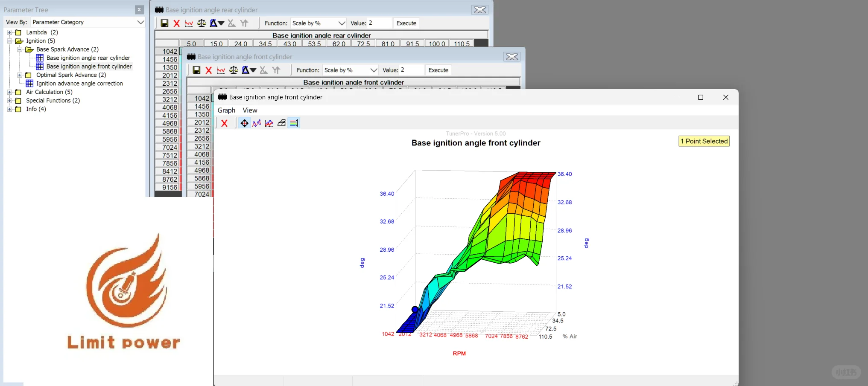Click the compare scales icon in front cylinder table
Screen dimensions: 868x386
pyautogui.click(x=233, y=70)
